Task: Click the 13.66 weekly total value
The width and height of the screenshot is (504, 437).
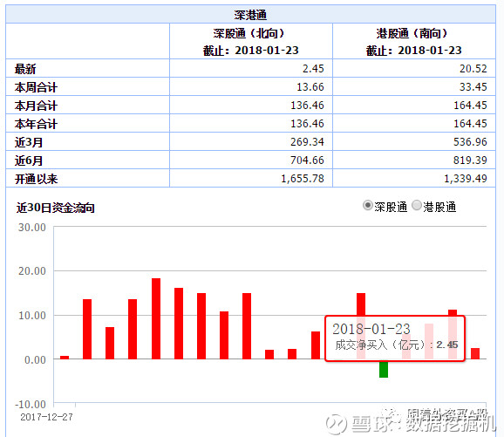Action: [310, 87]
